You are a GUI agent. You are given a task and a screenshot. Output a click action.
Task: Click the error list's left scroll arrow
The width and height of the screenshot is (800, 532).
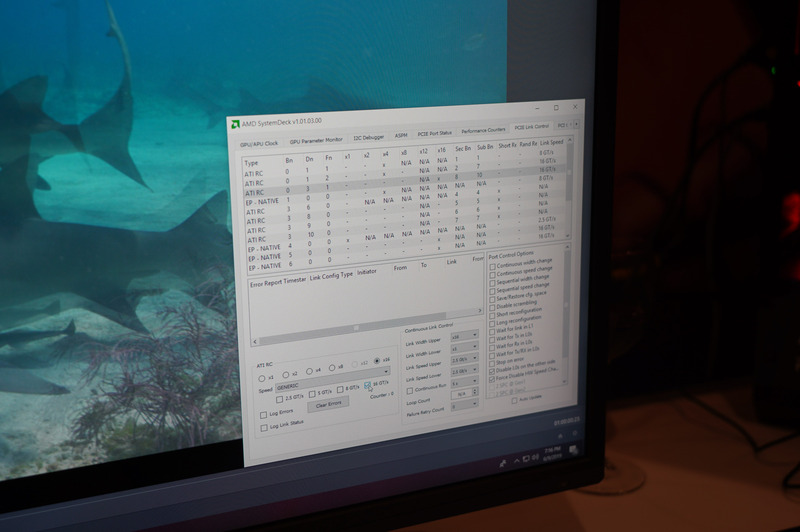pos(255,341)
